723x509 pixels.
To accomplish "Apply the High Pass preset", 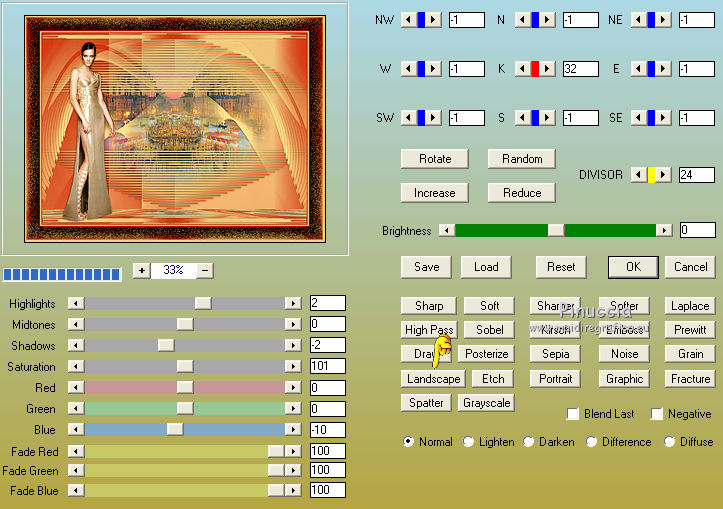I will pyautogui.click(x=429, y=330).
